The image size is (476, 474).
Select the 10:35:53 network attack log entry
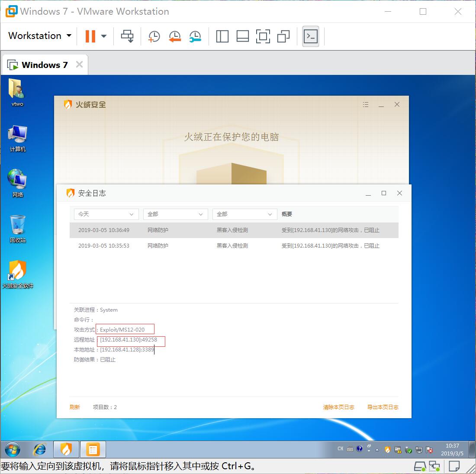234,246
